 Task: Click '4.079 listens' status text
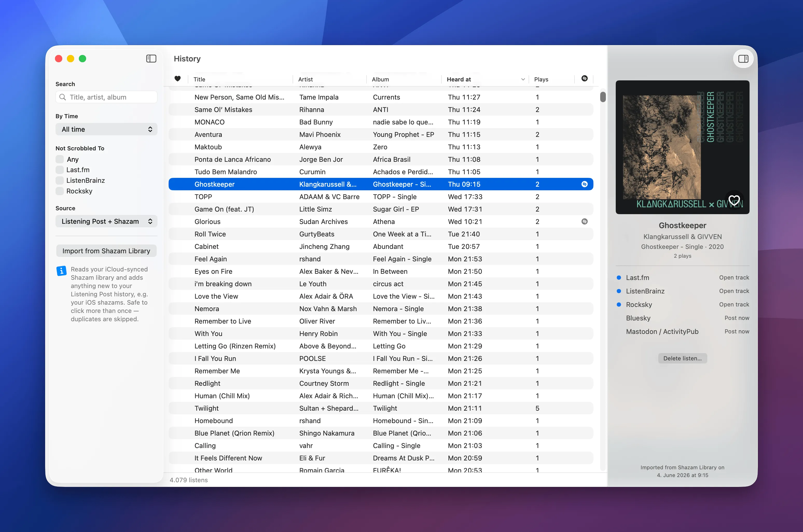189,480
